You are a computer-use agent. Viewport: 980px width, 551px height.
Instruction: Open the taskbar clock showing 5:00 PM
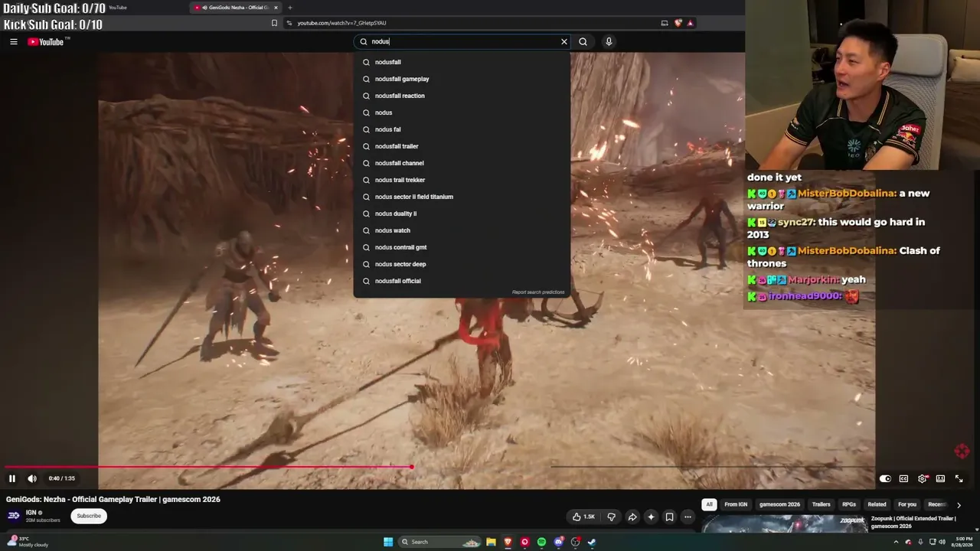click(x=964, y=542)
